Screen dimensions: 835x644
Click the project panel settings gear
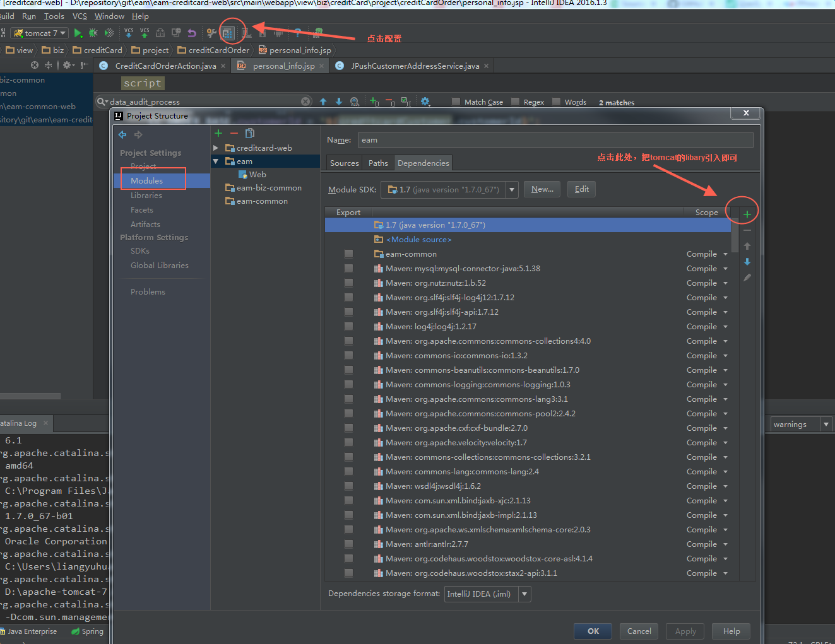tap(68, 65)
